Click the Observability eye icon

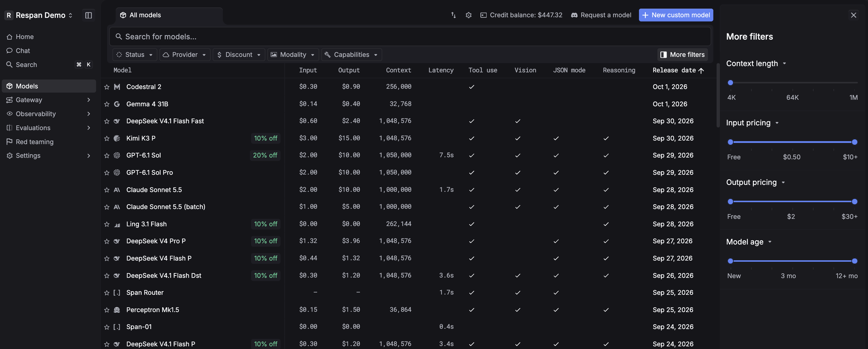point(10,114)
